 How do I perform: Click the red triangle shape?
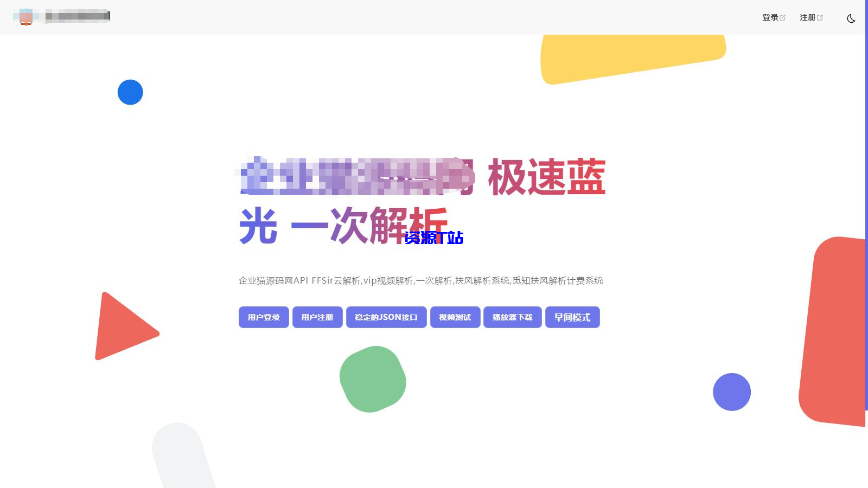[122, 329]
